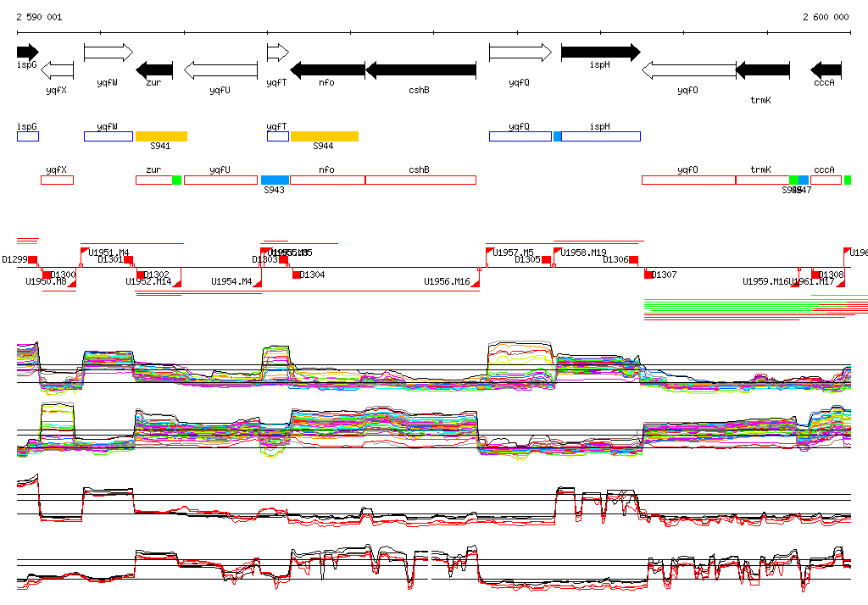
Task: Select the red-outlined cccA box
Action: click(826, 180)
